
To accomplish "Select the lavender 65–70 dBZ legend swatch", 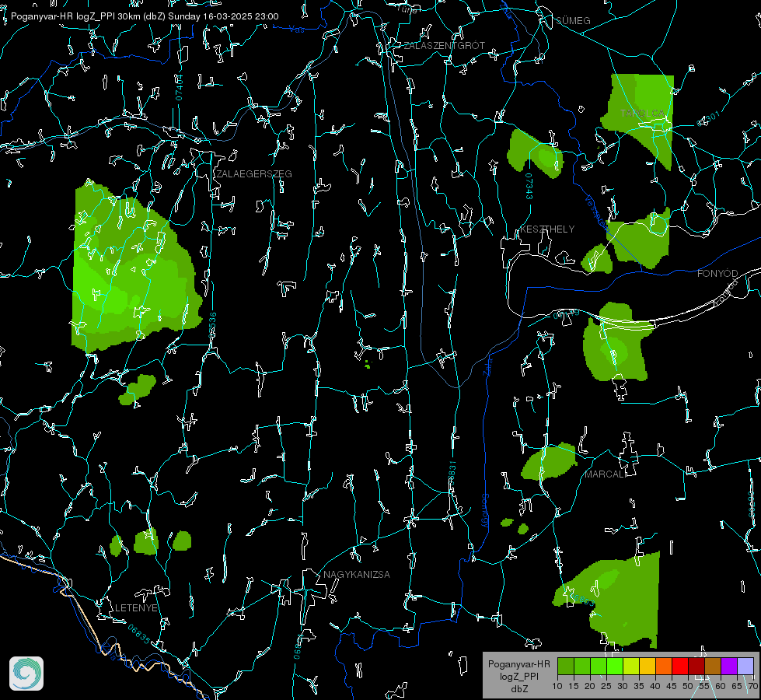I will coord(745,666).
